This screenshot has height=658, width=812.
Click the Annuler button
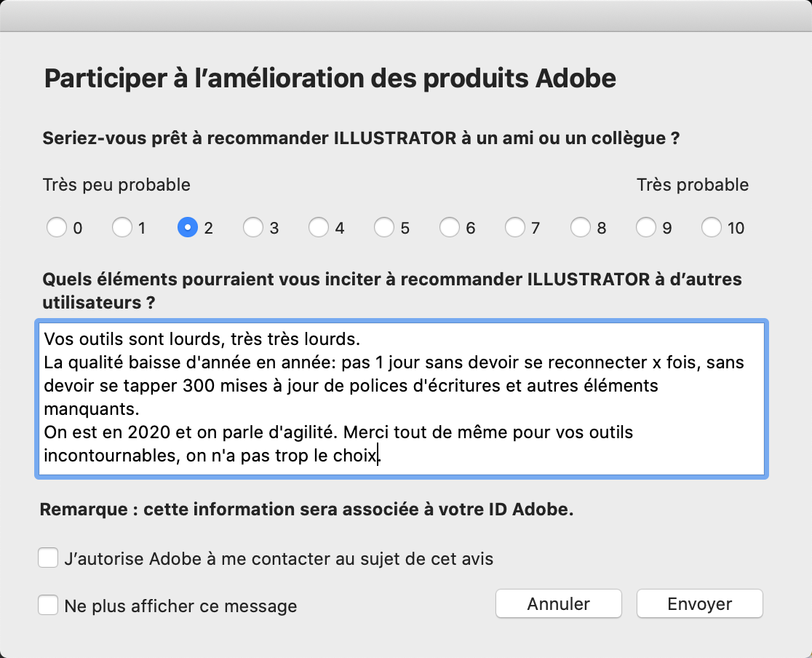coord(558,603)
